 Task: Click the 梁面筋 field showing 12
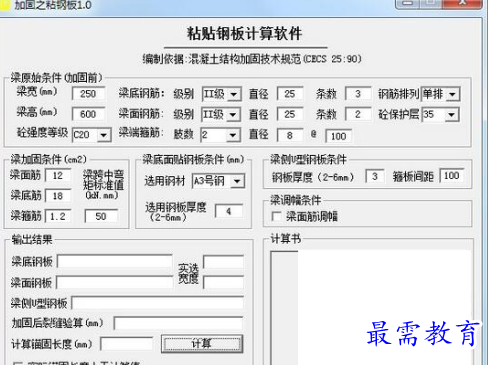(x=58, y=175)
